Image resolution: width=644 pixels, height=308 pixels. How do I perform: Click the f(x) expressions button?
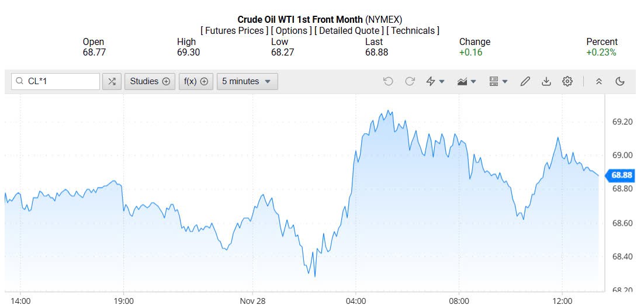pos(196,81)
